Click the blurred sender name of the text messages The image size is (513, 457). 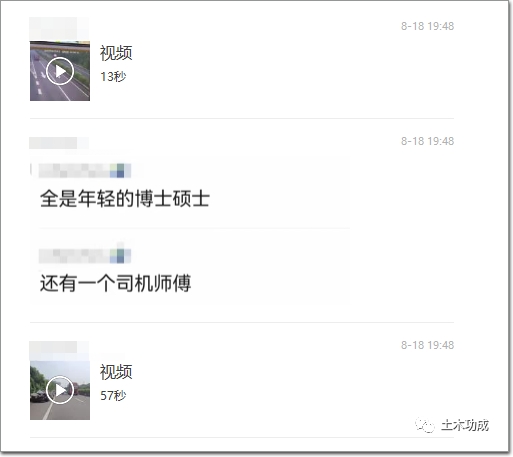pos(59,143)
